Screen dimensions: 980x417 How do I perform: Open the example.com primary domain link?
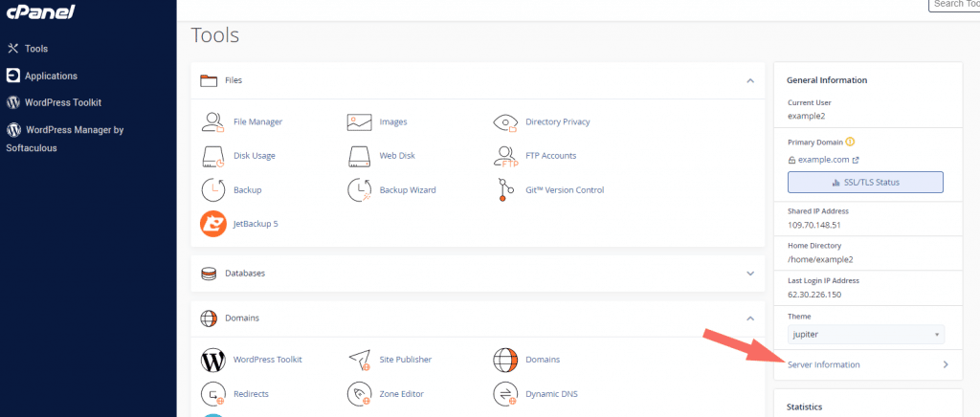click(x=823, y=160)
